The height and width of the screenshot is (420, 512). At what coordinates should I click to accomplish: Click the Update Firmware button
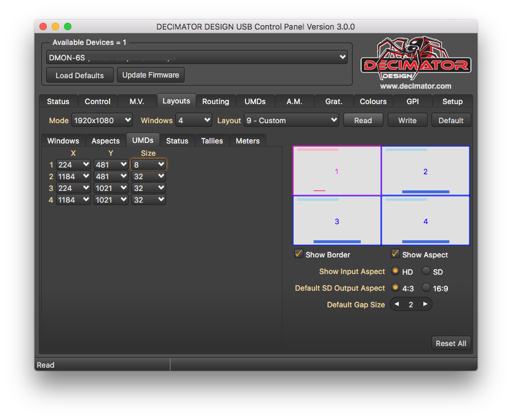click(151, 75)
